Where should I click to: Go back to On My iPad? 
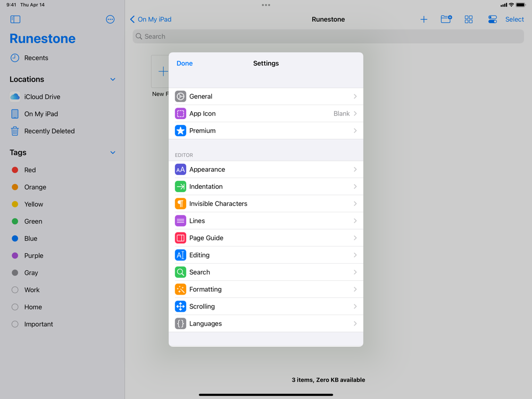[151, 19]
